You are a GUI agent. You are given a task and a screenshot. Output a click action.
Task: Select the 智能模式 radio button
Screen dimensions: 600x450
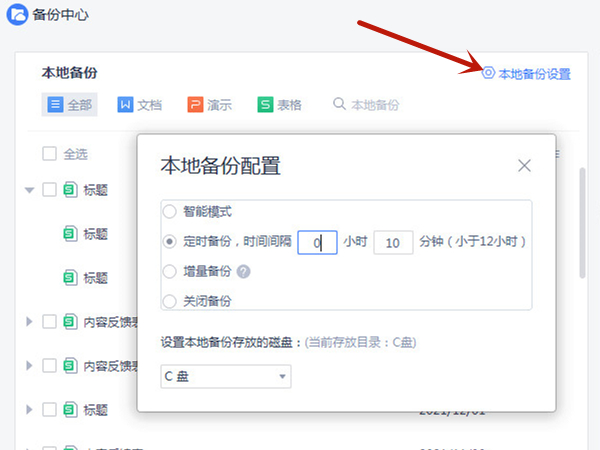170,212
